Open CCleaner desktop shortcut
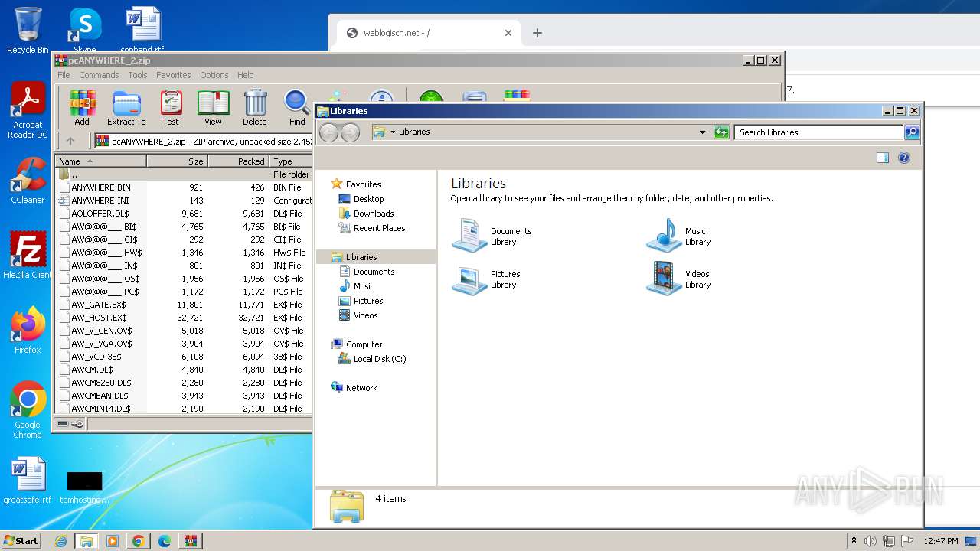 [28, 181]
